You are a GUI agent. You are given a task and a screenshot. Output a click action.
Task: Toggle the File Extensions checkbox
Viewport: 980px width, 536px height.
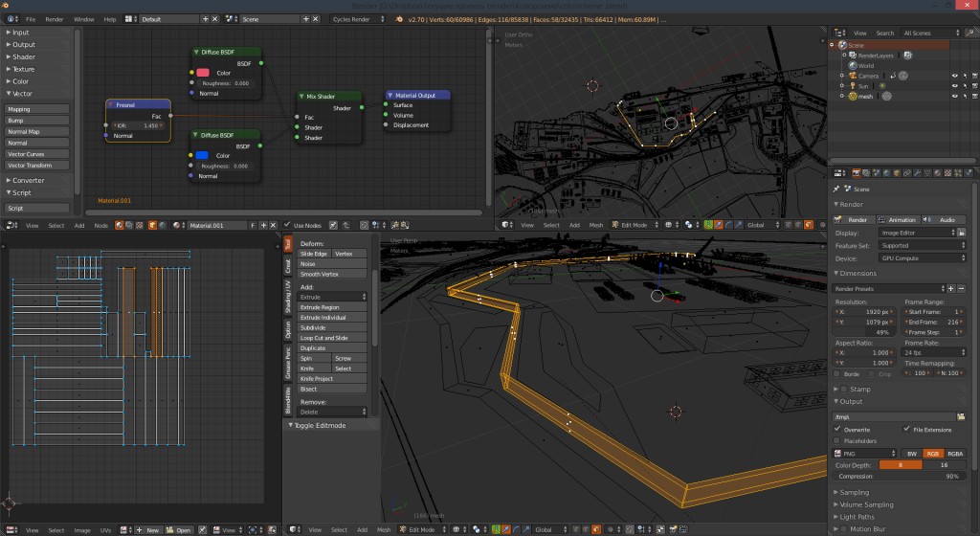coord(906,429)
